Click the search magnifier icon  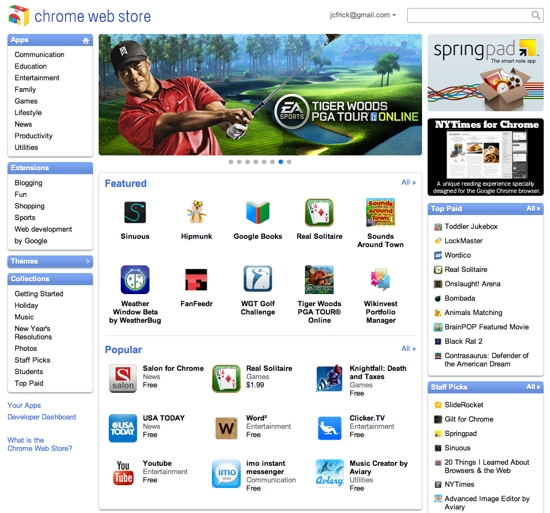(x=535, y=15)
